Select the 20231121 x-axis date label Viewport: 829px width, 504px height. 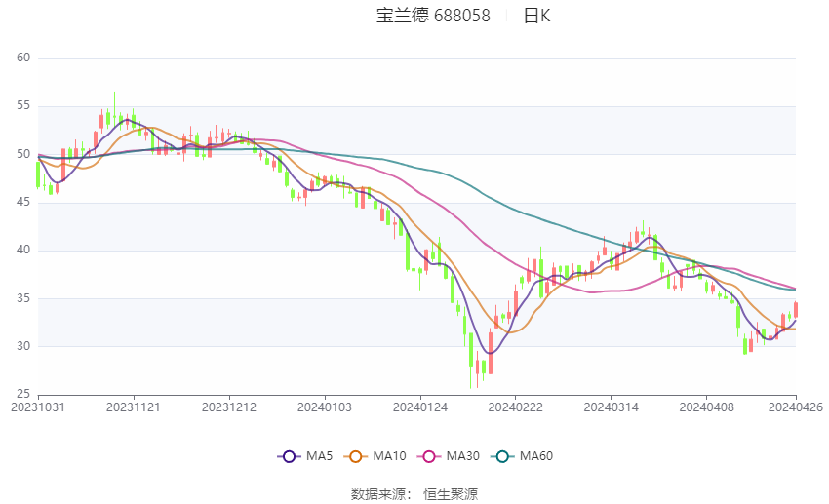pyautogui.click(x=134, y=407)
